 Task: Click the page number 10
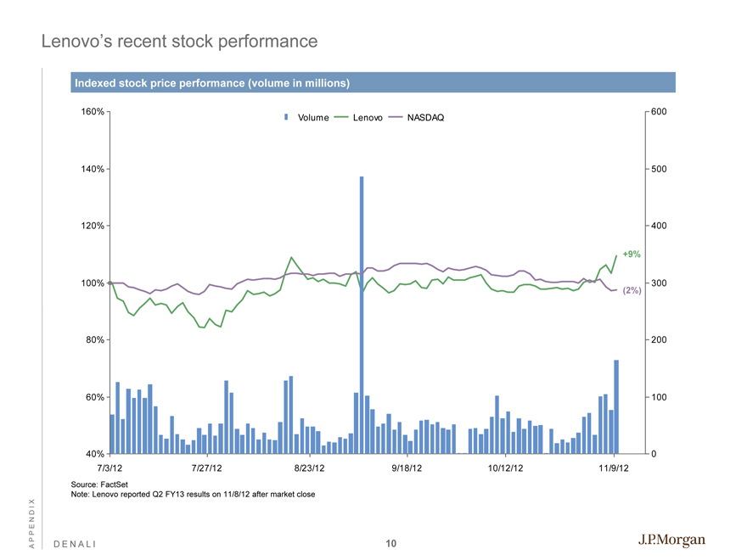(391, 543)
